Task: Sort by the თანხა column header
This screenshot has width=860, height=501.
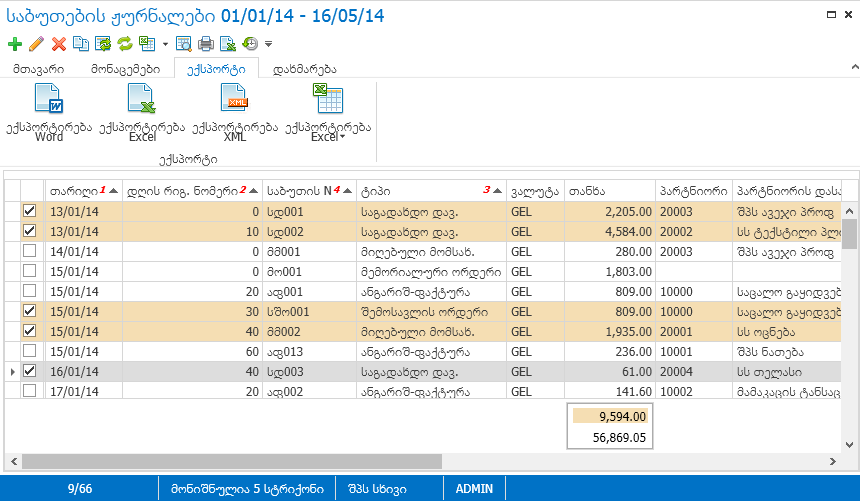Action: 610,191
